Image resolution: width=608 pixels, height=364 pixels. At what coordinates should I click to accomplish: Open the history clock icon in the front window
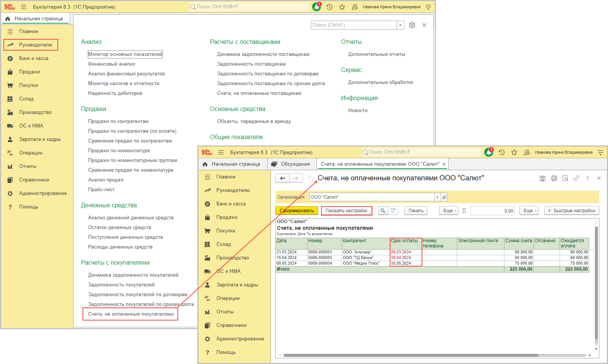pyautogui.click(x=501, y=152)
